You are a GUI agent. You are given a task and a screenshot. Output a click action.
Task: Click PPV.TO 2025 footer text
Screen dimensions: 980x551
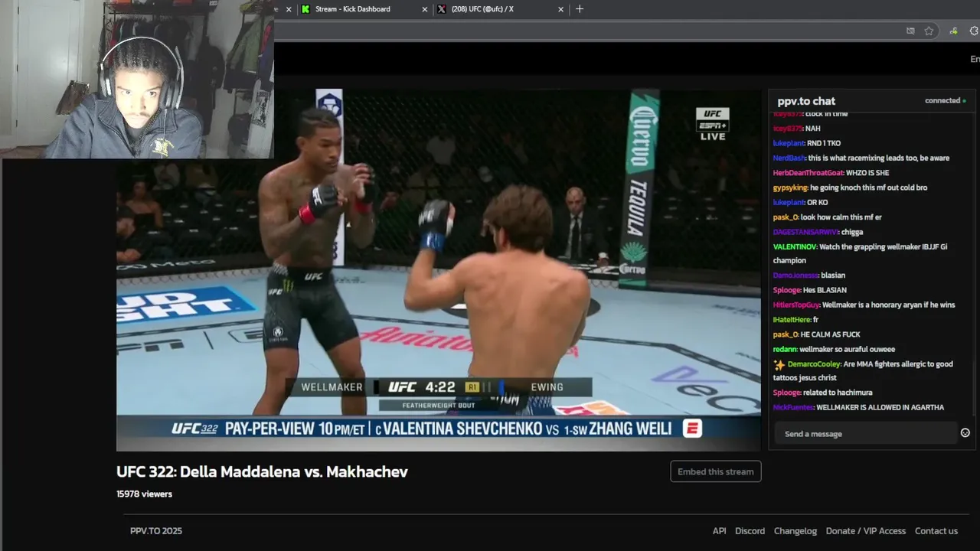(x=156, y=530)
